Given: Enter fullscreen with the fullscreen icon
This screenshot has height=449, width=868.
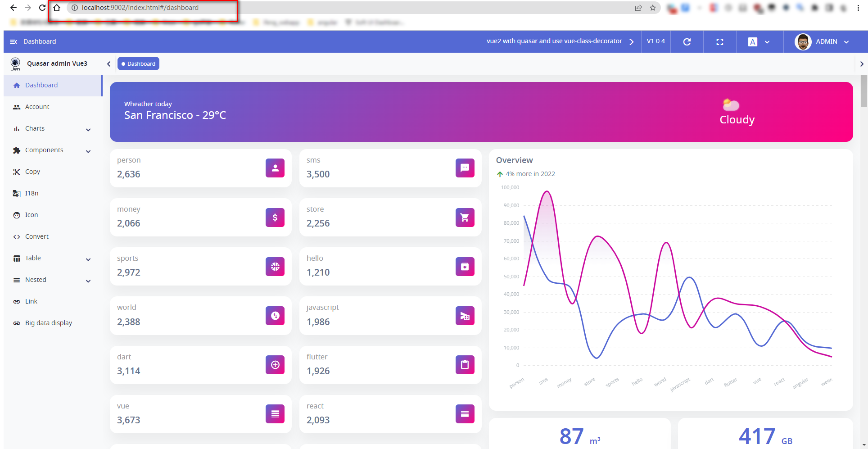Looking at the screenshot, I should click(x=720, y=42).
